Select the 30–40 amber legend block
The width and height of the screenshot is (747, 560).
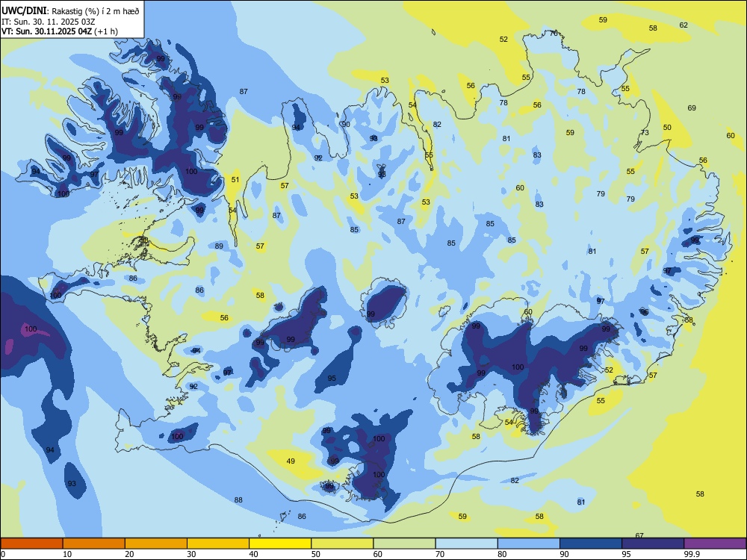(x=217, y=543)
